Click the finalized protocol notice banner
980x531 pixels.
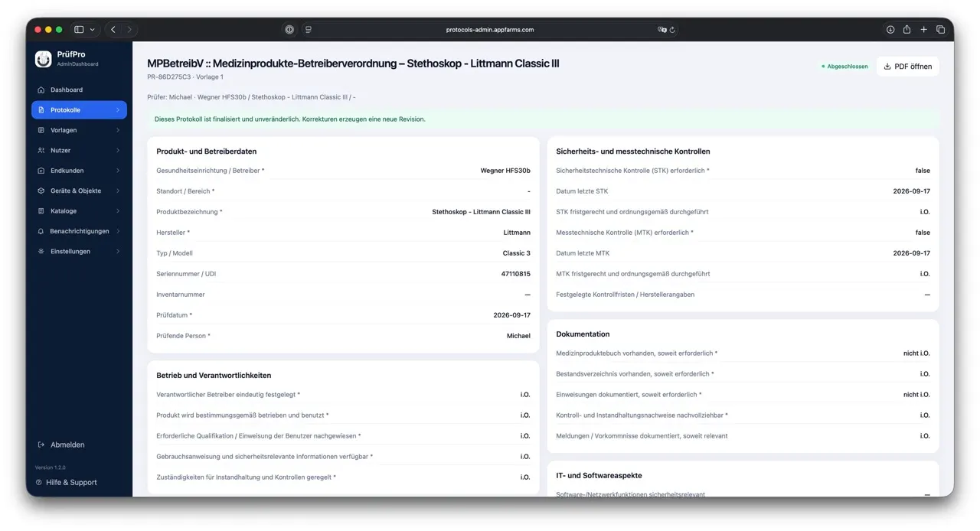tap(543, 119)
